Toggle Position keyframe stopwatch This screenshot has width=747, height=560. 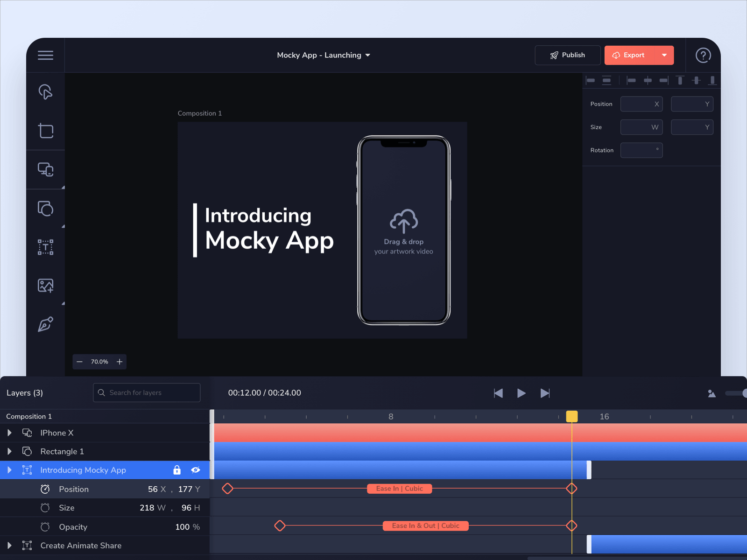tap(45, 489)
